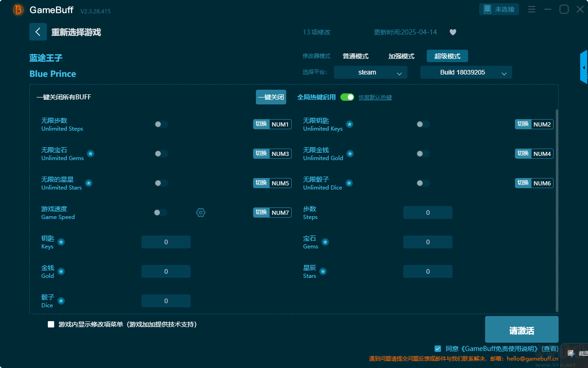
Task: Turn on Unlimited Dice switch
Action: [423, 183]
